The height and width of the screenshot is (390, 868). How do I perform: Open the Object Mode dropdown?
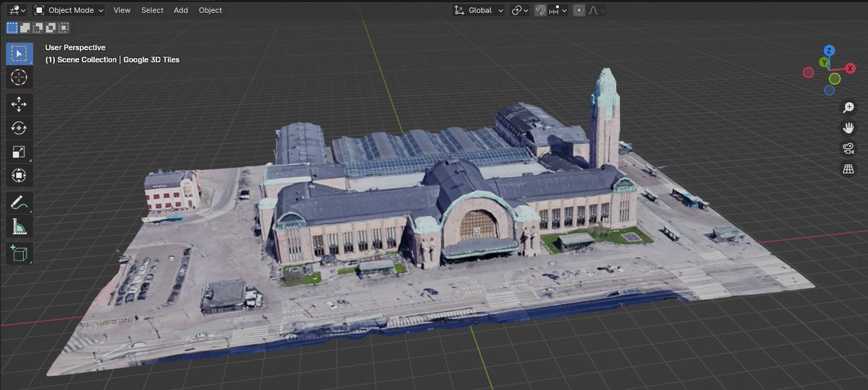tap(69, 10)
